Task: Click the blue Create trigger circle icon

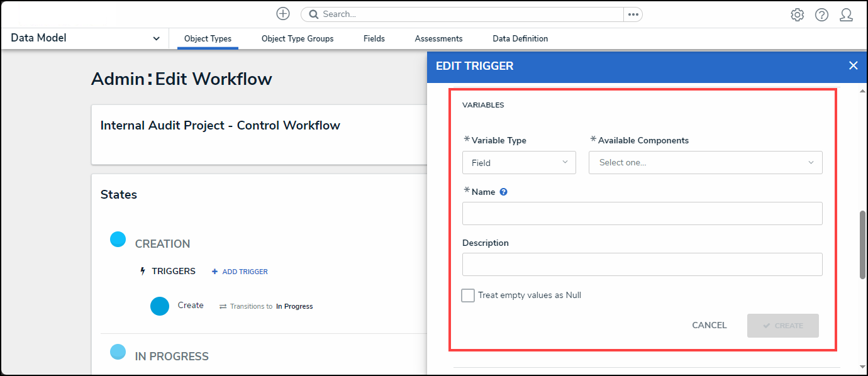Action: [x=160, y=306]
